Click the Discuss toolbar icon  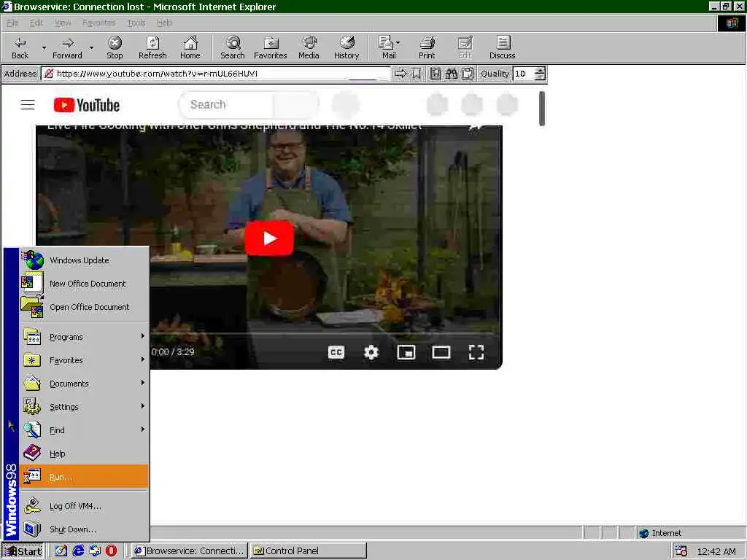tap(502, 47)
